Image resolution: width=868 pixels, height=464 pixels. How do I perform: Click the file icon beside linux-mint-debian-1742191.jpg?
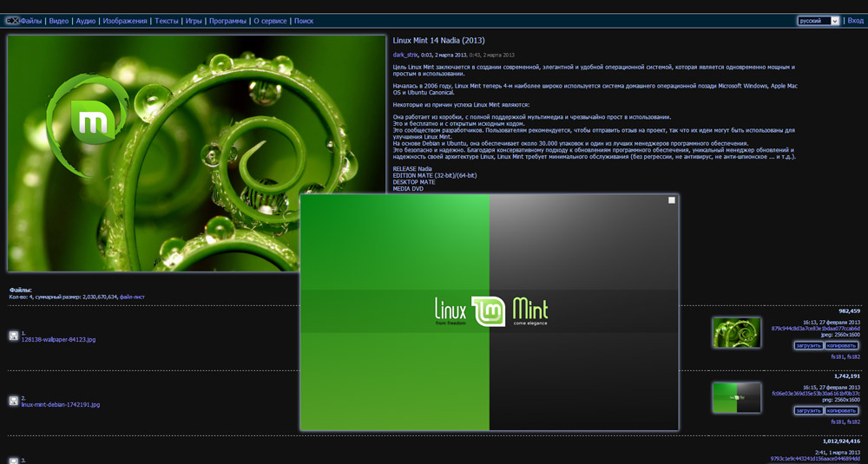[x=14, y=401]
